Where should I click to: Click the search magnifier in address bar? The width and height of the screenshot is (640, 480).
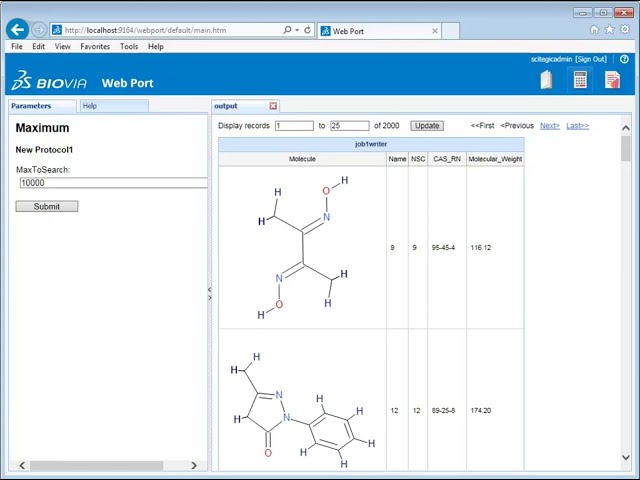287,30
